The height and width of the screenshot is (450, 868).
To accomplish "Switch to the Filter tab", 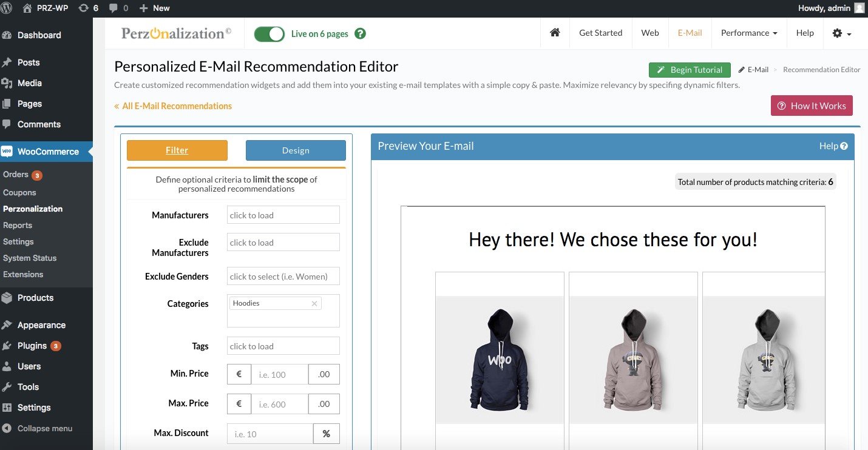I will (x=177, y=150).
